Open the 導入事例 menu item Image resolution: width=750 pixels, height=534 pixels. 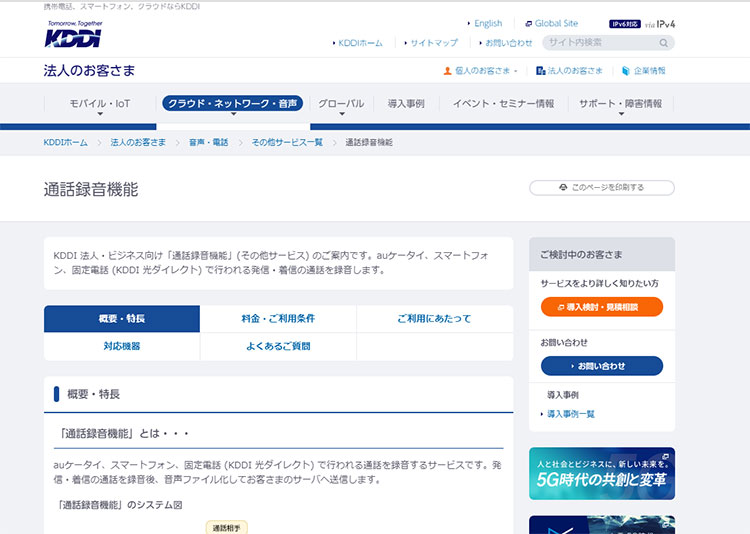pos(406,103)
